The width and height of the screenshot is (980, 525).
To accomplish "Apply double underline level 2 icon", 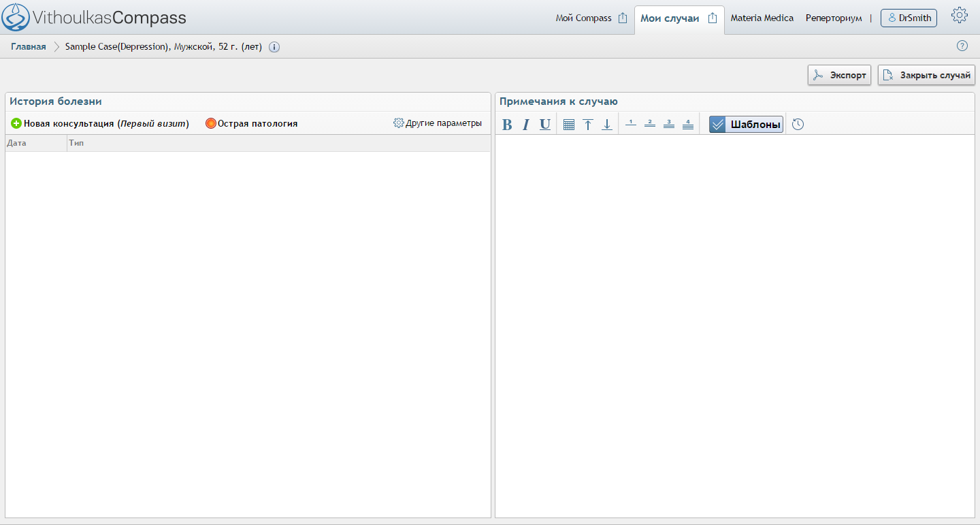I will point(650,124).
